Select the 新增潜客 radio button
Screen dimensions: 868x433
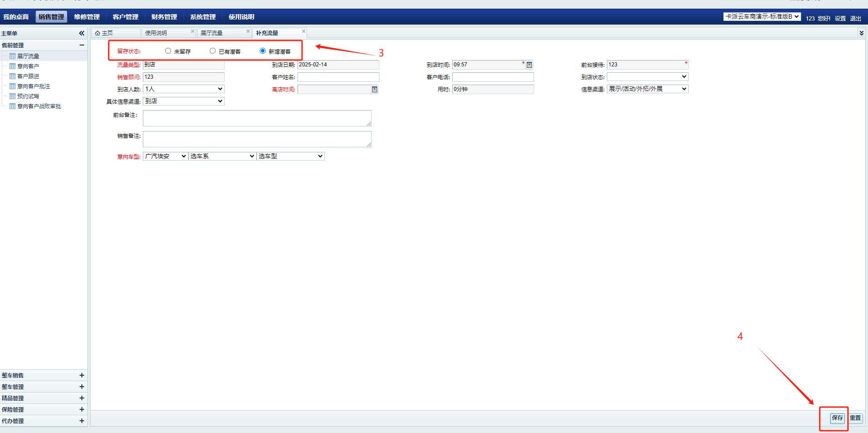pyautogui.click(x=262, y=51)
